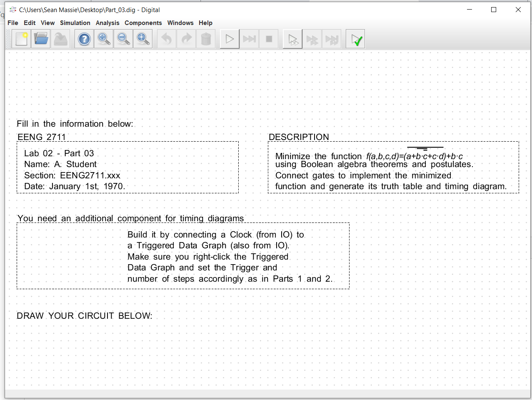Open the Components menu
This screenshot has height=400, width=532.
[x=143, y=23]
